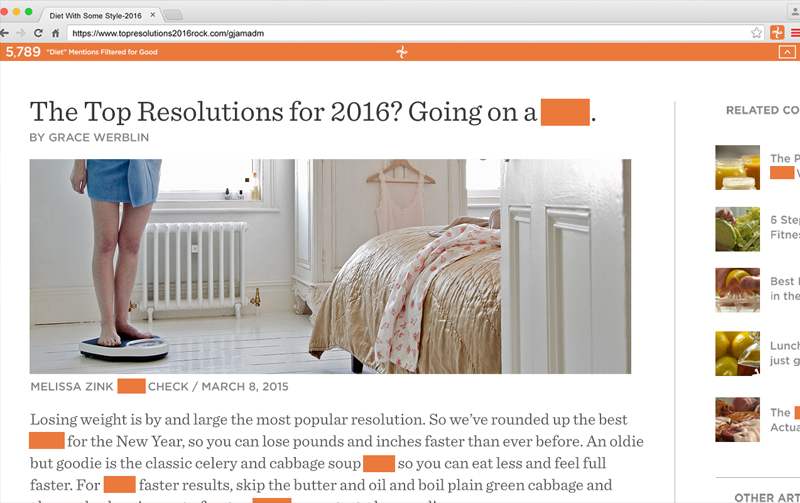Go to the browser home icon
The image size is (800, 503).
(x=55, y=33)
